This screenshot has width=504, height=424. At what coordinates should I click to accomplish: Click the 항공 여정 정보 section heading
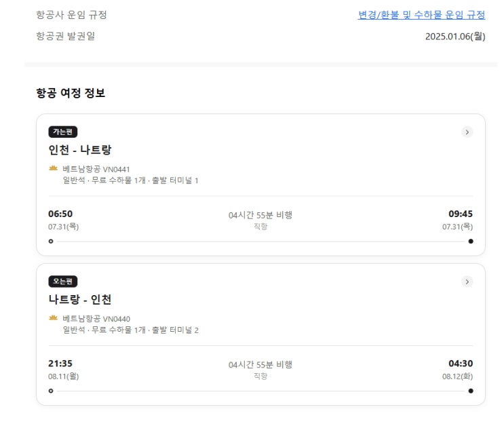pos(71,94)
